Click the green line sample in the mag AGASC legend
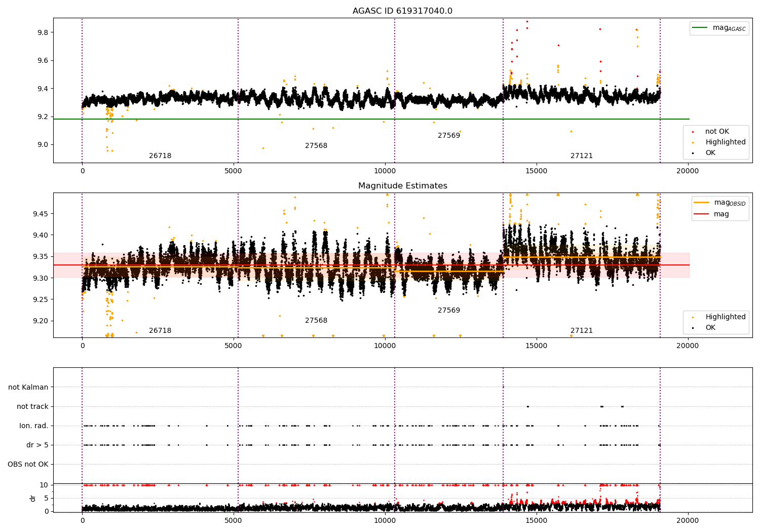Viewport: 760px width, 532px height. 700,28
